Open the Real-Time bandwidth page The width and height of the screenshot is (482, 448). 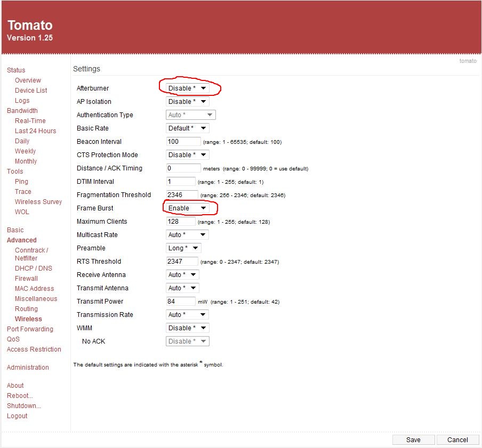(x=30, y=121)
